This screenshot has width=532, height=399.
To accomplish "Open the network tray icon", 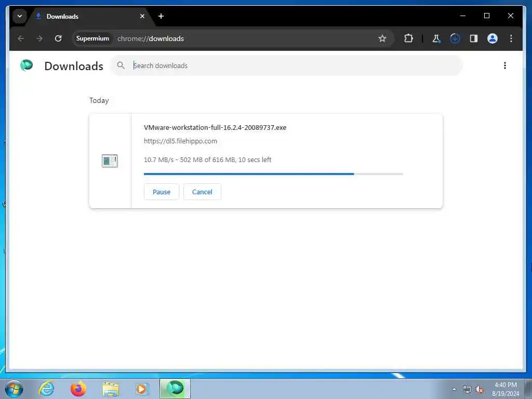I will click(x=467, y=390).
